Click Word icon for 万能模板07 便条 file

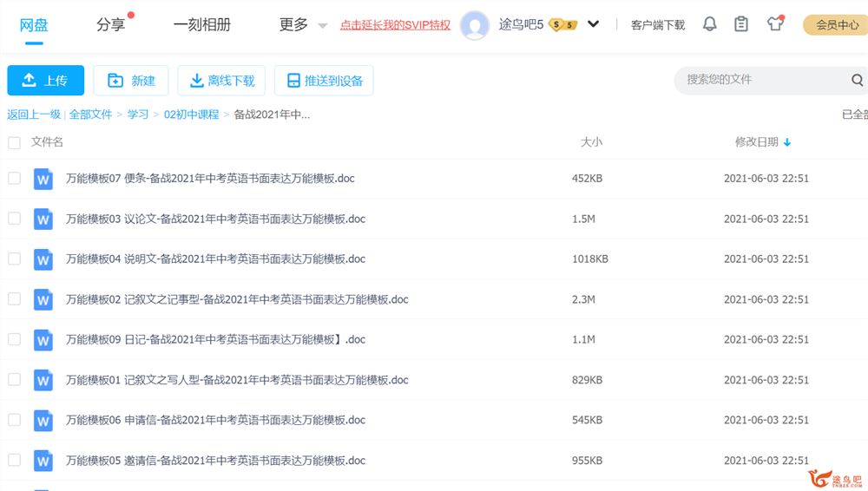(x=43, y=179)
